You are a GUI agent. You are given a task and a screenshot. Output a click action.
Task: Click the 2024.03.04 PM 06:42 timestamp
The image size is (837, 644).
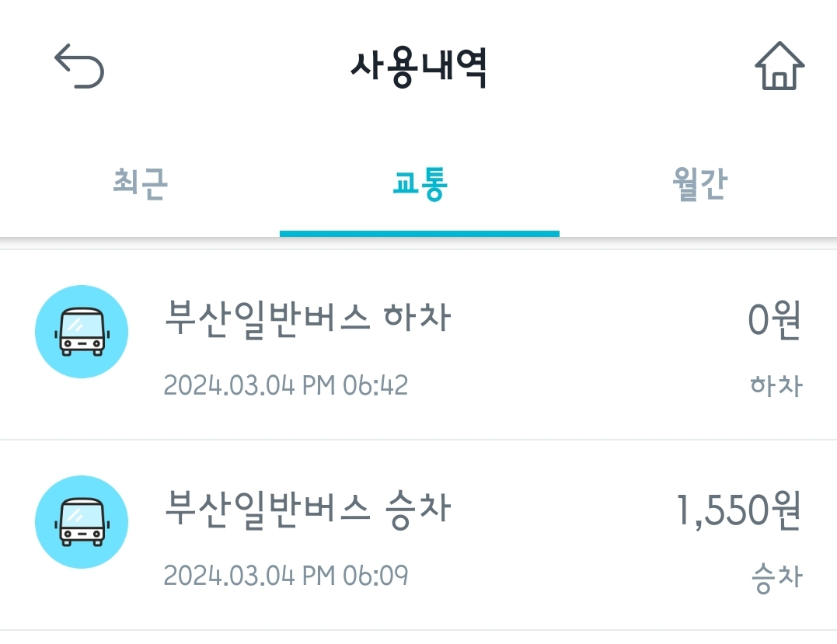285,385
